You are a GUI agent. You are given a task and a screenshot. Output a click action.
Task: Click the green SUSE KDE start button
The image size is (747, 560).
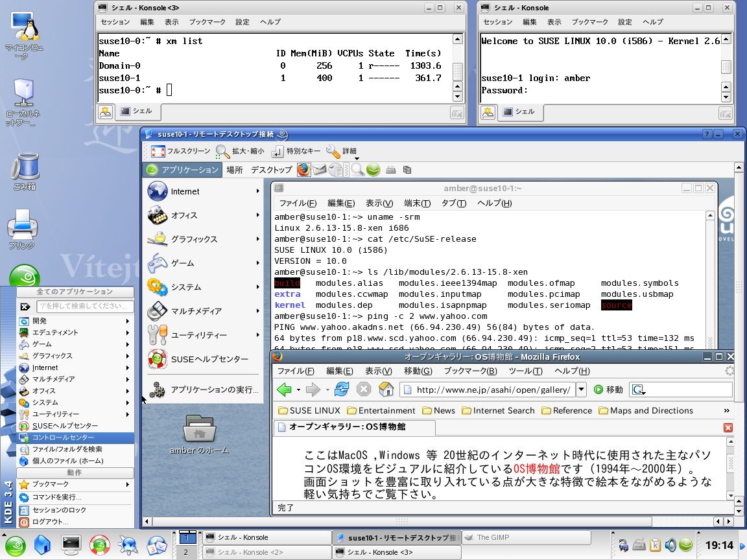tap(16, 546)
